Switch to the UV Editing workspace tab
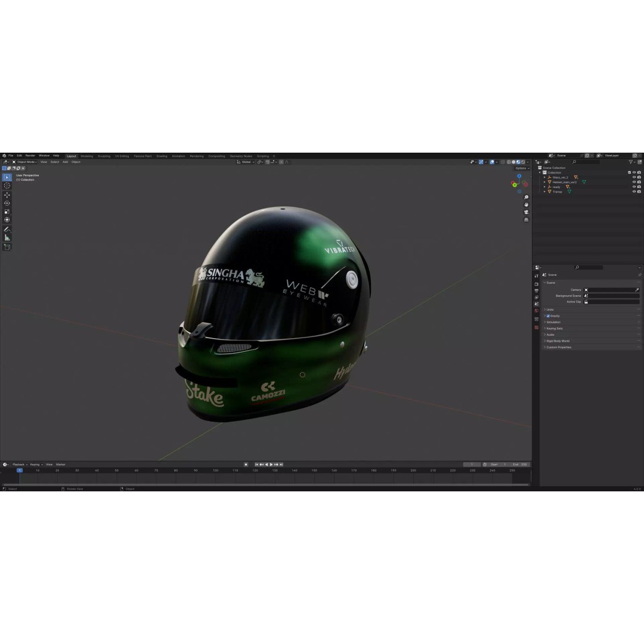The image size is (644, 644). 122,156
